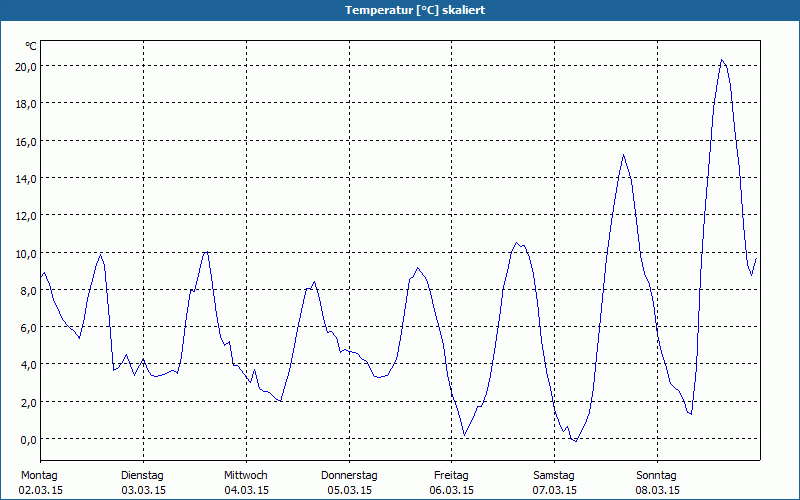800x500 pixels.
Task: Select the date label 08.03.15
Action: coord(657,490)
